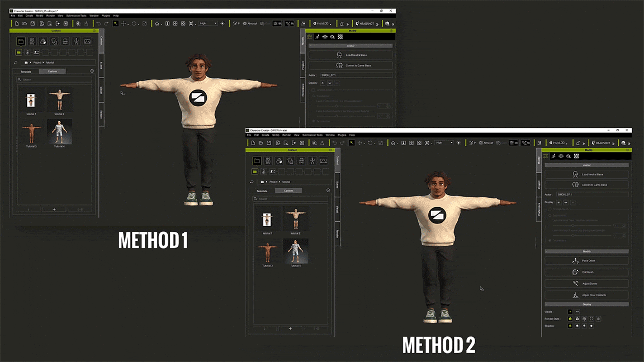Viewport: 644px width, 362px height.
Task: Select the Move tool in Method 1 toolbar
Action: click(x=124, y=24)
